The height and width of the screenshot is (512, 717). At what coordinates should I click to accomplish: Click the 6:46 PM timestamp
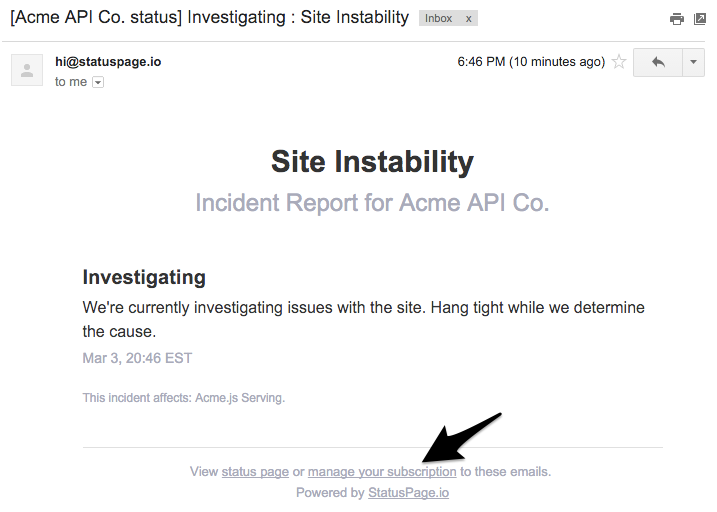pos(531,62)
